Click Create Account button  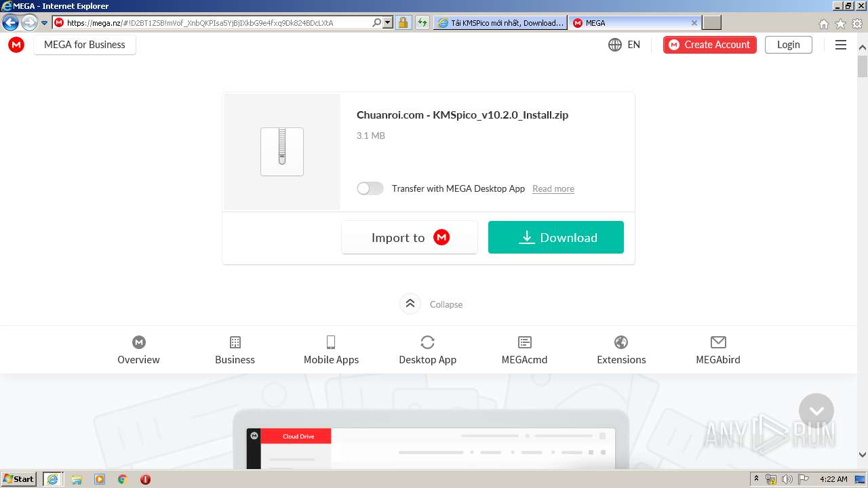pyautogui.click(x=710, y=45)
